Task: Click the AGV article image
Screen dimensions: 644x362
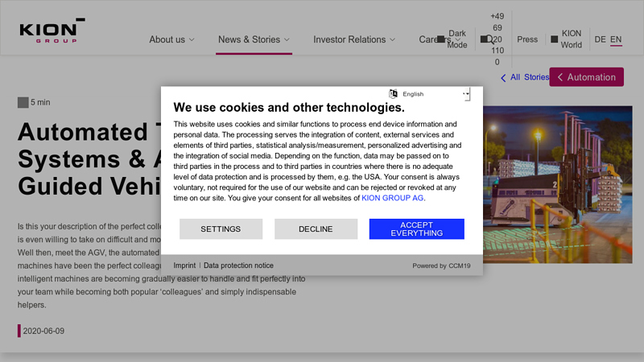Action: (558, 185)
